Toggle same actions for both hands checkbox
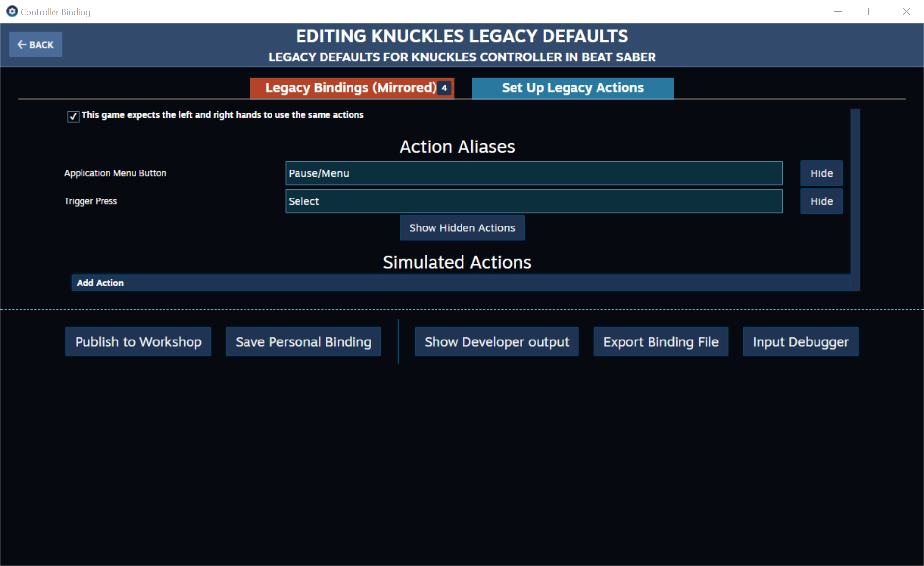The image size is (924, 566). pyautogui.click(x=73, y=116)
